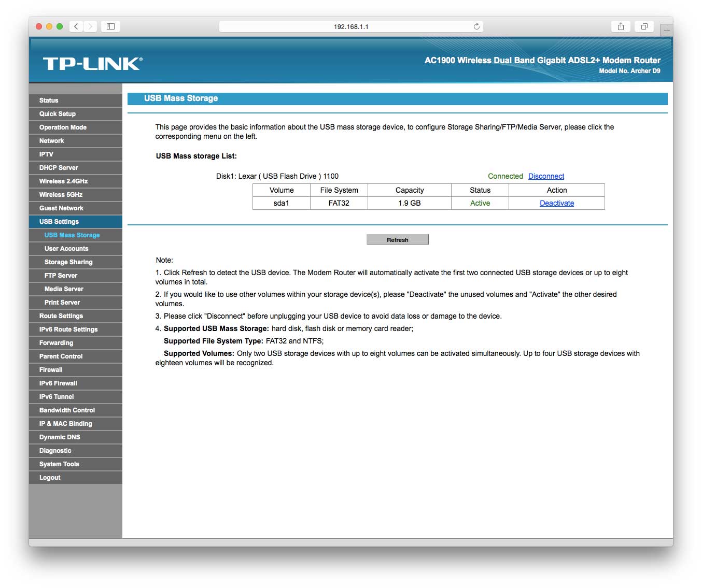Go to Guest Network

[x=76, y=208]
